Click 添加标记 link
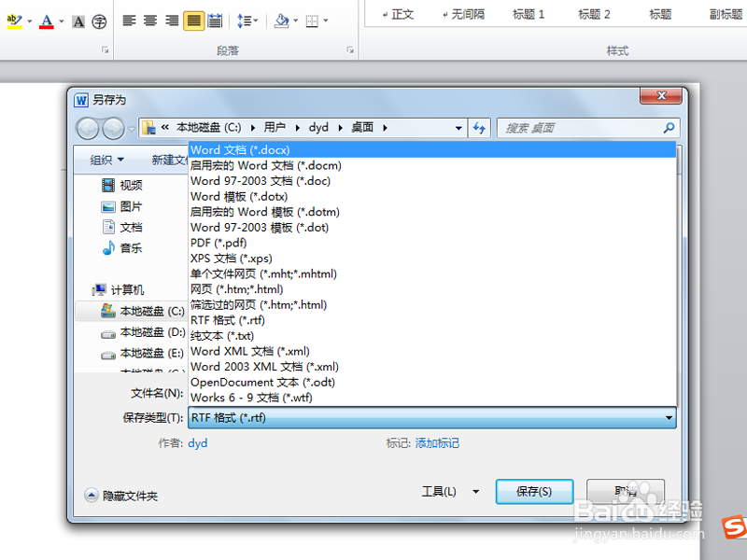Viewport: 747px width, 560px height. coord(437,443)
